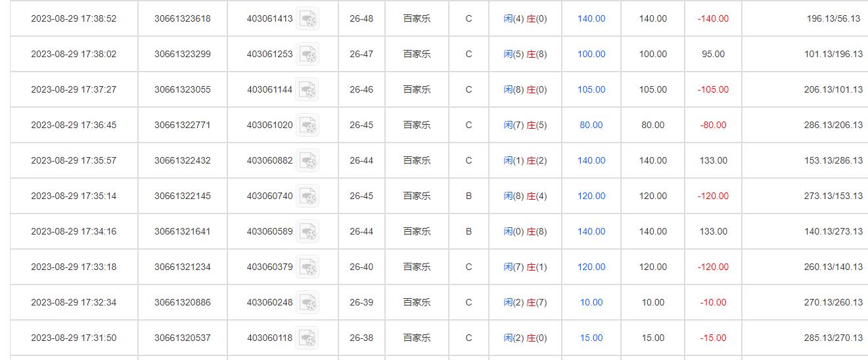
Task: Select timestamp 2023-08-29 17:38:52
Action: 74,19
